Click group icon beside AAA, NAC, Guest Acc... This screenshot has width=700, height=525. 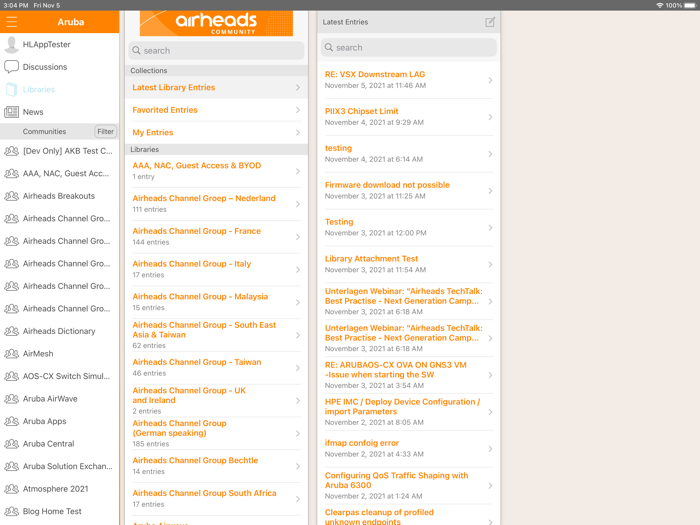click(x=12, y=174)
